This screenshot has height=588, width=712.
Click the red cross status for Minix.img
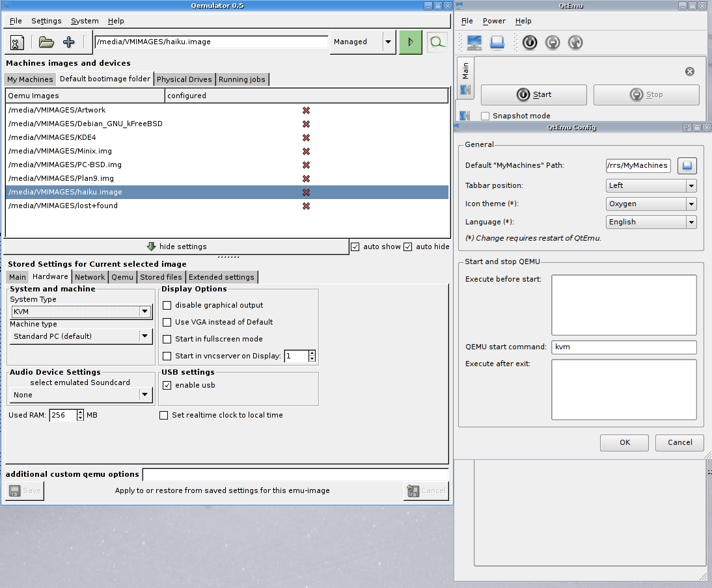(x=306, y=151)
